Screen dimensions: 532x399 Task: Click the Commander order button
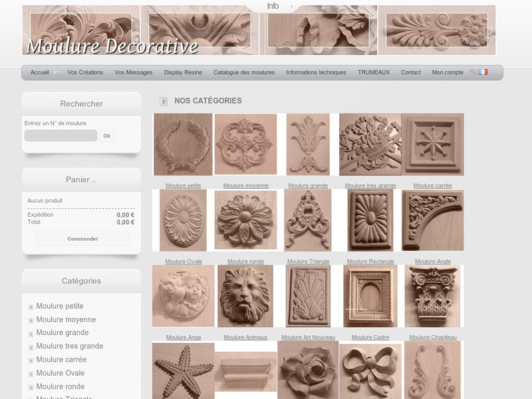(82, 239)
